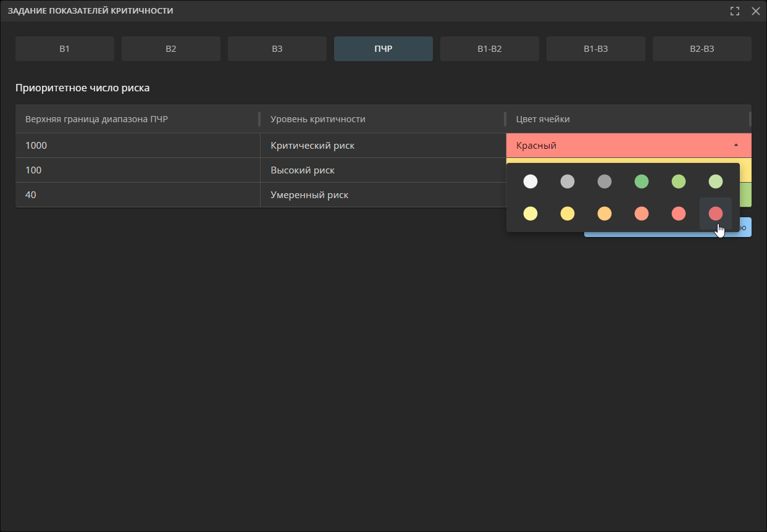
Task: Click the ПЧР tab
Action: click(x=383, y=49)
